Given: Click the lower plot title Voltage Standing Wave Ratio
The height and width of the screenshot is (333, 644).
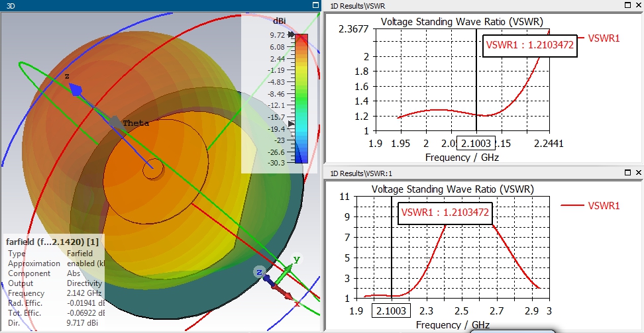Looking at the screenshot, I should tap(453, 189).
